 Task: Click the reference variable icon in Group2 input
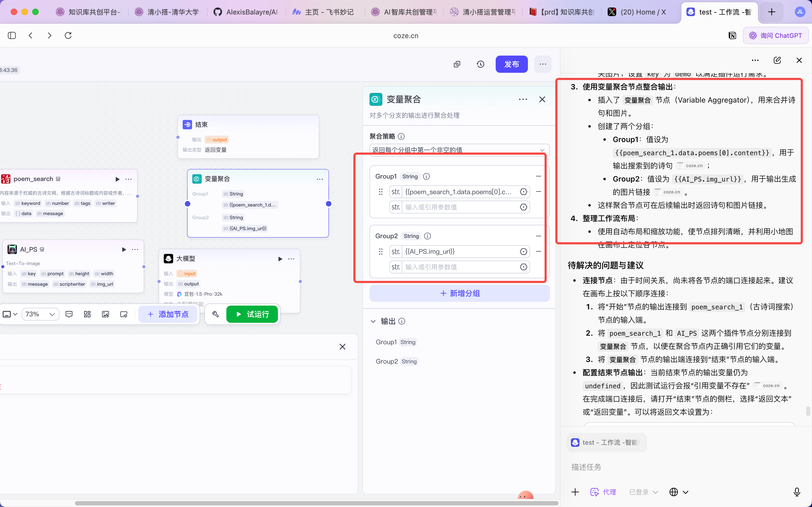point(523,252)
